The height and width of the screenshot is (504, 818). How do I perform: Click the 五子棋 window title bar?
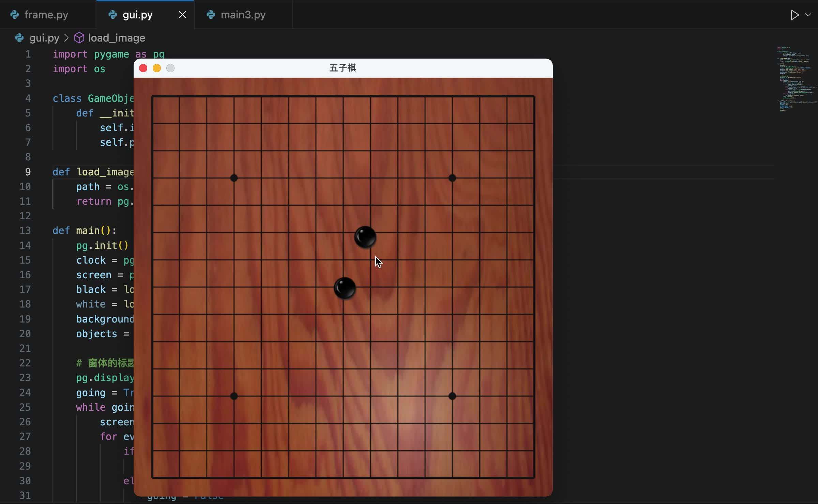(342, 68)
